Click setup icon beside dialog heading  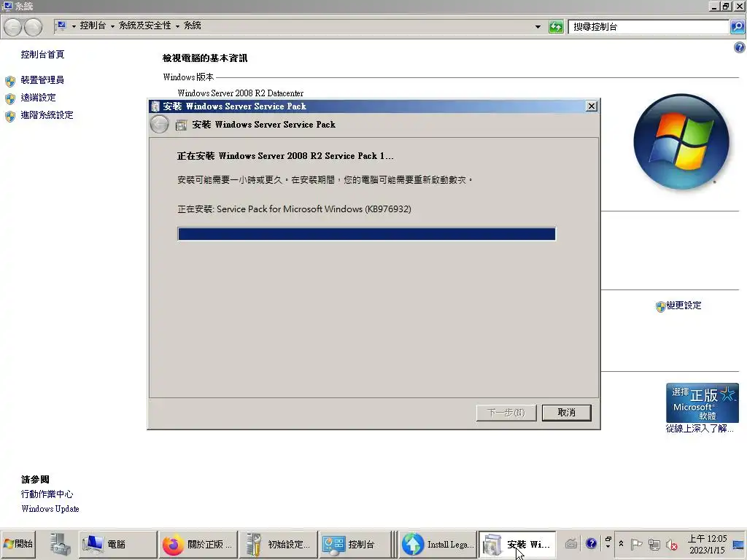coord(181,125)
